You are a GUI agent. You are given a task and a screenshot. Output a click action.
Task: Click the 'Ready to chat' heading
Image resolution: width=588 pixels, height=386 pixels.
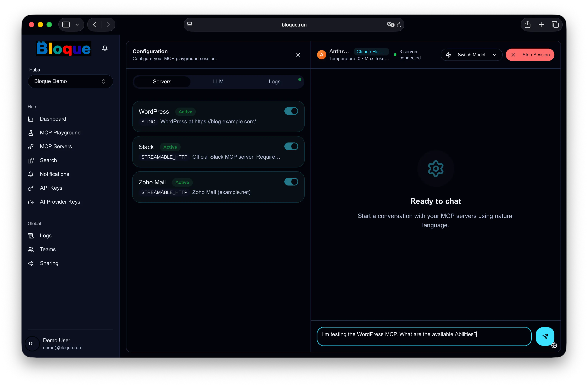(436, 201)
